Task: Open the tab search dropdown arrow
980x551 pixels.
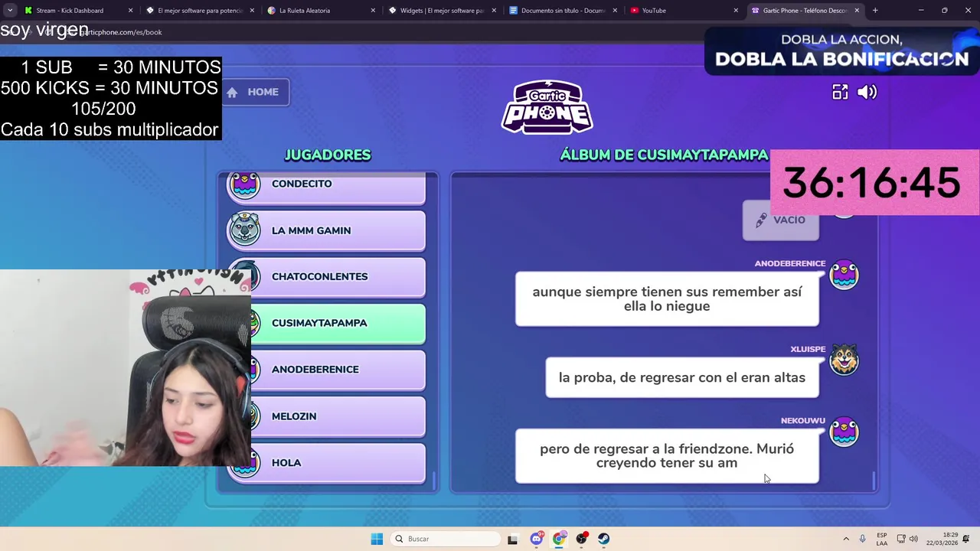Action: [10, 11]
